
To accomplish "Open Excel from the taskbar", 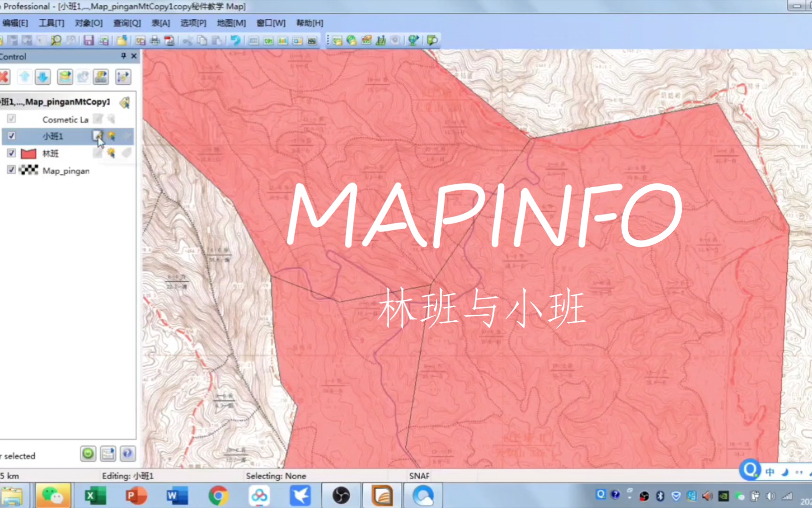I will coord(94,496).
